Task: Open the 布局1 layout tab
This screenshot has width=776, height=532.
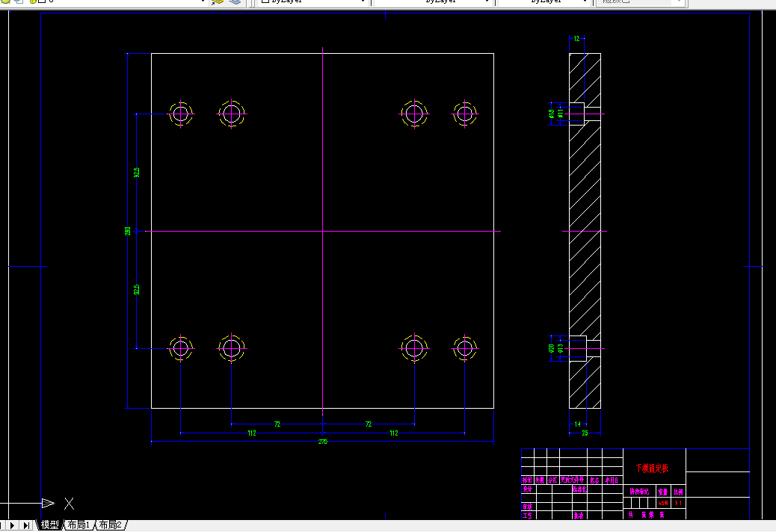Action: tap(78, 525)
